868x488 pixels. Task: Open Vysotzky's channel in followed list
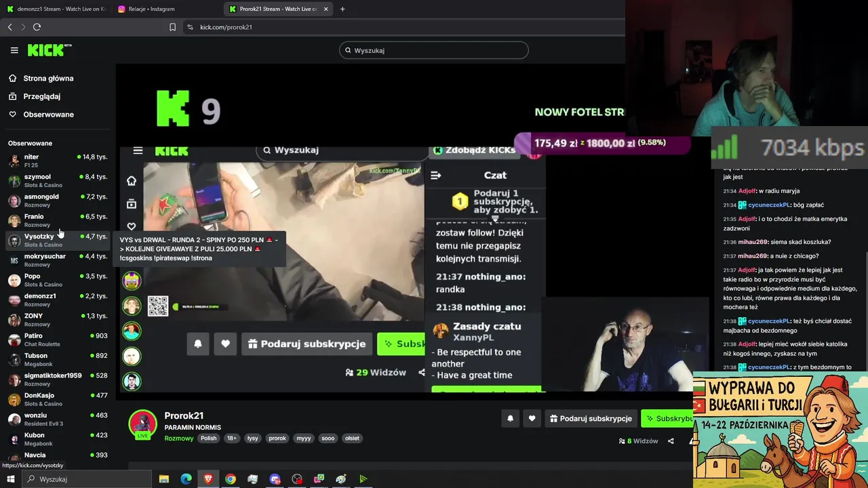click(58, 240)
